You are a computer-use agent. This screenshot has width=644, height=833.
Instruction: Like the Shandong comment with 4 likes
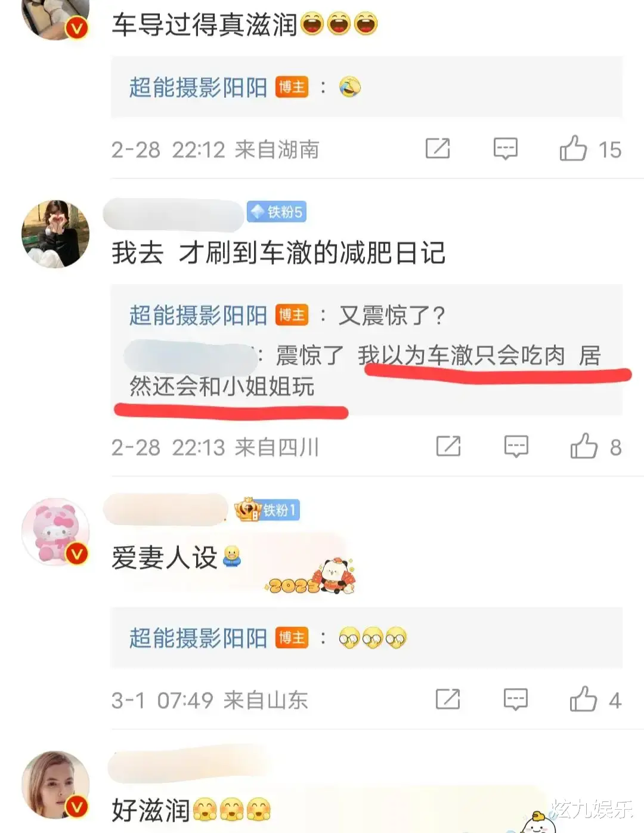pyautogui.click(x=583, y=699)
